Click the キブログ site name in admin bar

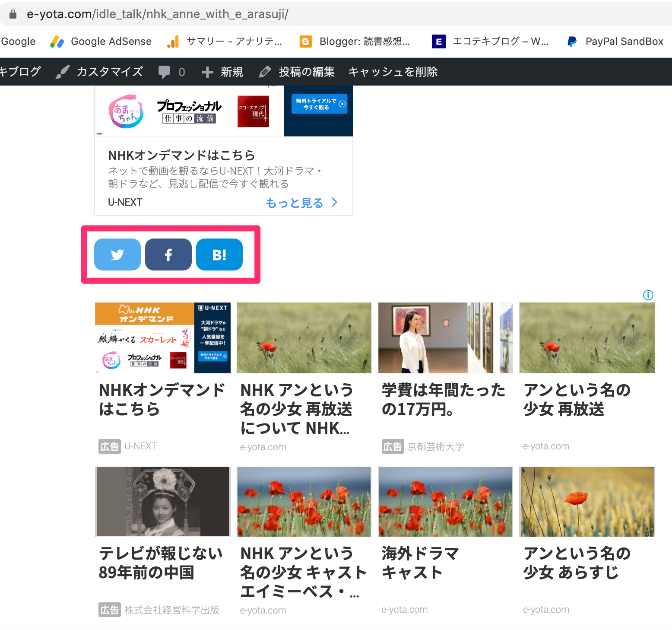20,72
